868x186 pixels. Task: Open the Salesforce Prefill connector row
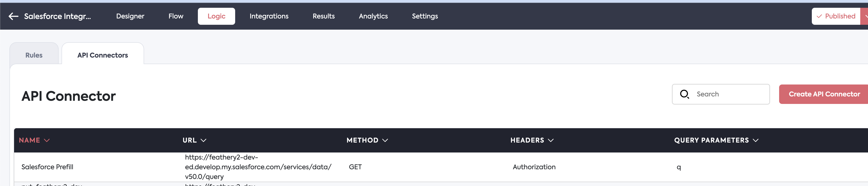coord(47,167)
